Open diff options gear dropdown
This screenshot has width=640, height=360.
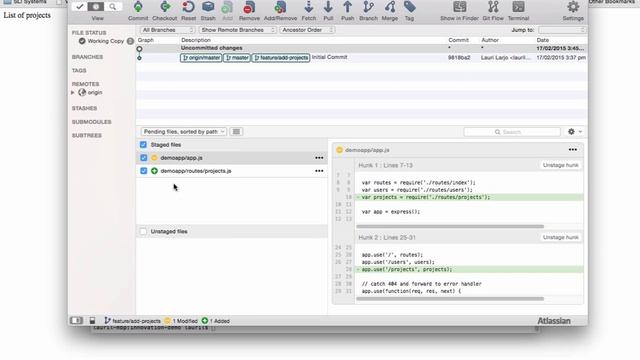pos(574,131)
